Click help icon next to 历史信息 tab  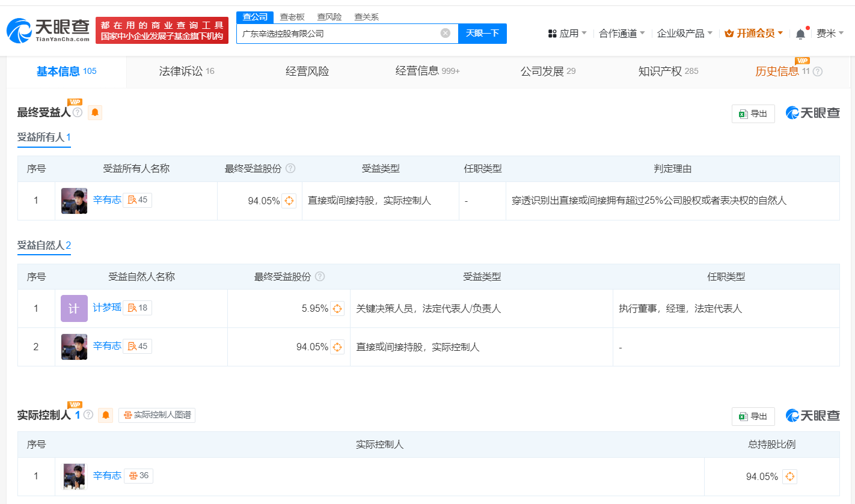pyautogui.click(x=817, y=71)
